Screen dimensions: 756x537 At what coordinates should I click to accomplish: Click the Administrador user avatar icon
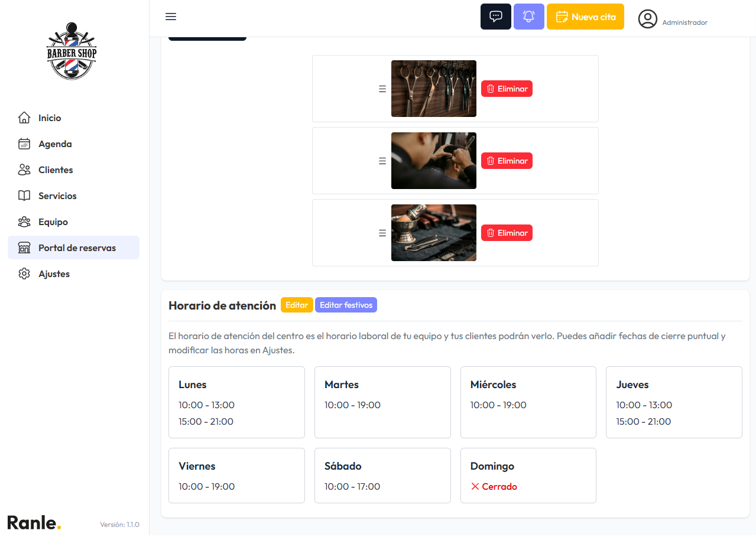(x=648, y=19)
